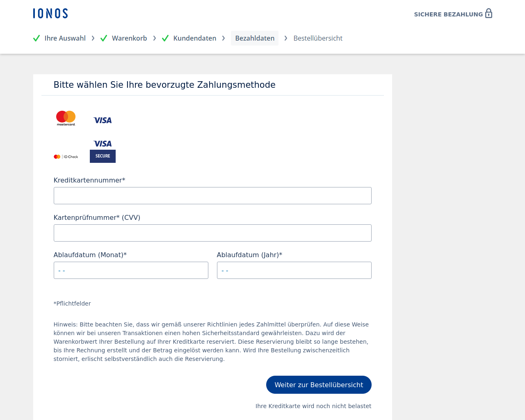Screen dimensions: 525x420
Task: Jump to the Bestellübersicht step
Action: (x=318, y=38)
